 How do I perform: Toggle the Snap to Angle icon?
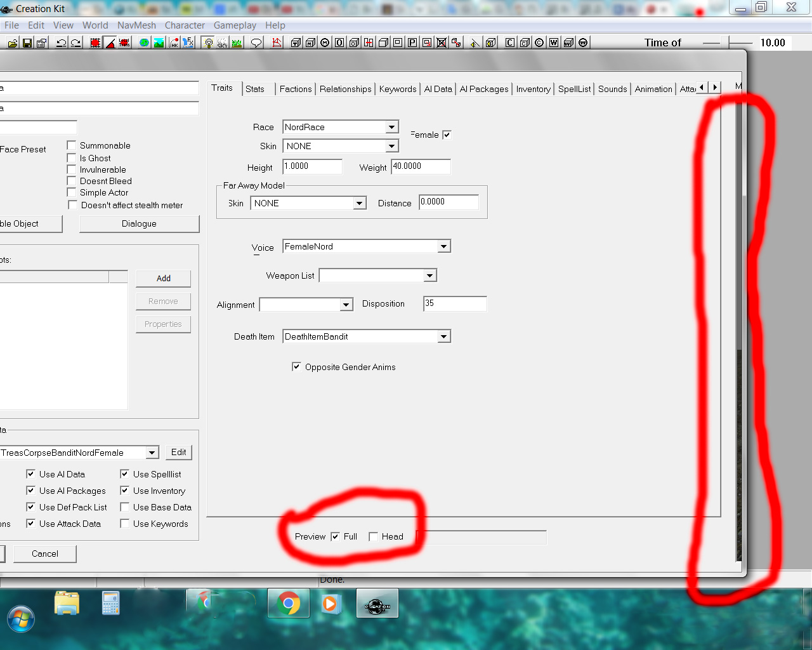(110, 43)
